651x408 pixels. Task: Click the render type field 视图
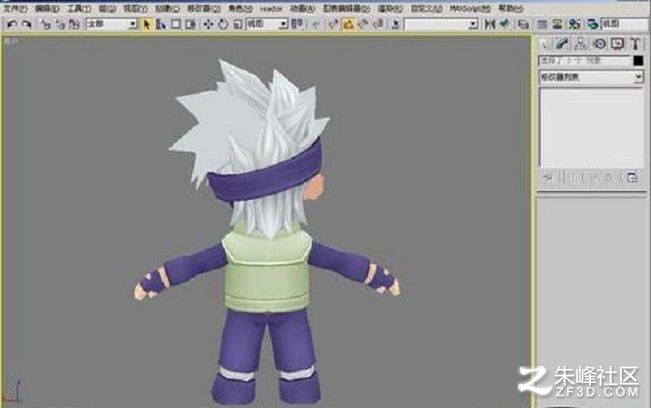(625, 24)
